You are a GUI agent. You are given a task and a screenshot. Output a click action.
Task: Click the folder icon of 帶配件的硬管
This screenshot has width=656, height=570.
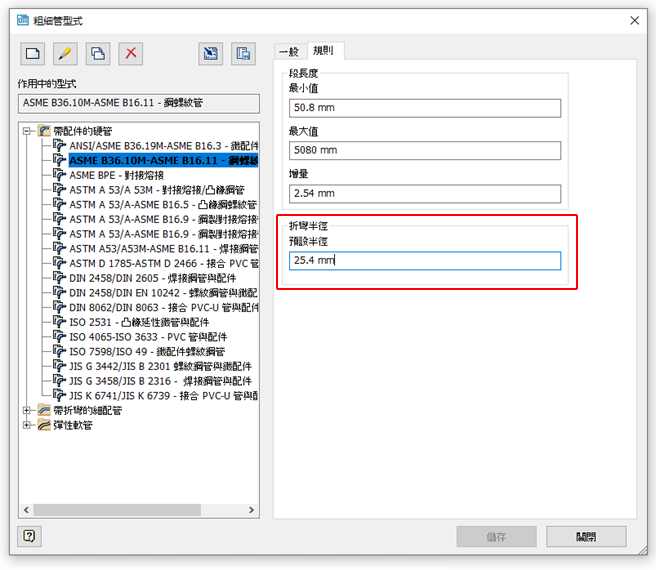[x=44, y=131]
